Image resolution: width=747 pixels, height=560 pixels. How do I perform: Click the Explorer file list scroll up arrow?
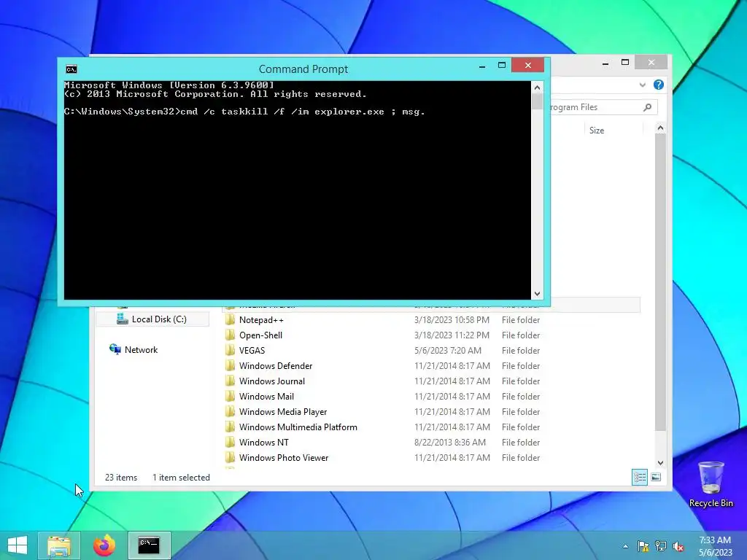click(x=660, y=128)
